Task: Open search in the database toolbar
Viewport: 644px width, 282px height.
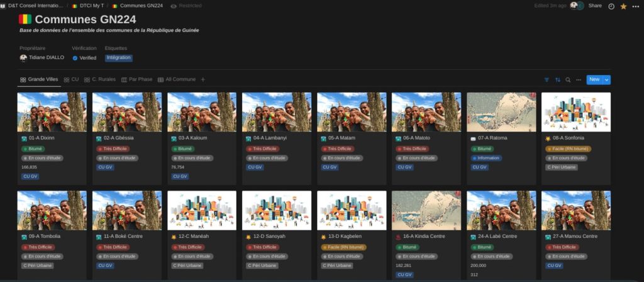Action: [x=568, y=80]
